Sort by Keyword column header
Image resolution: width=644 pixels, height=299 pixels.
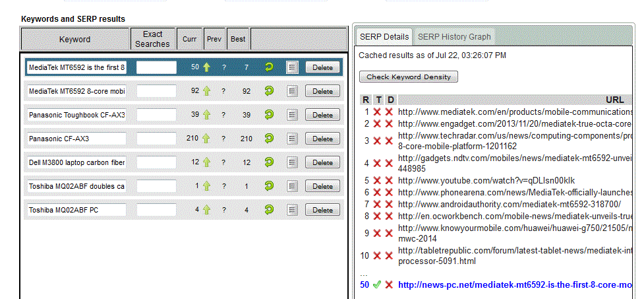tap(75, 39)
